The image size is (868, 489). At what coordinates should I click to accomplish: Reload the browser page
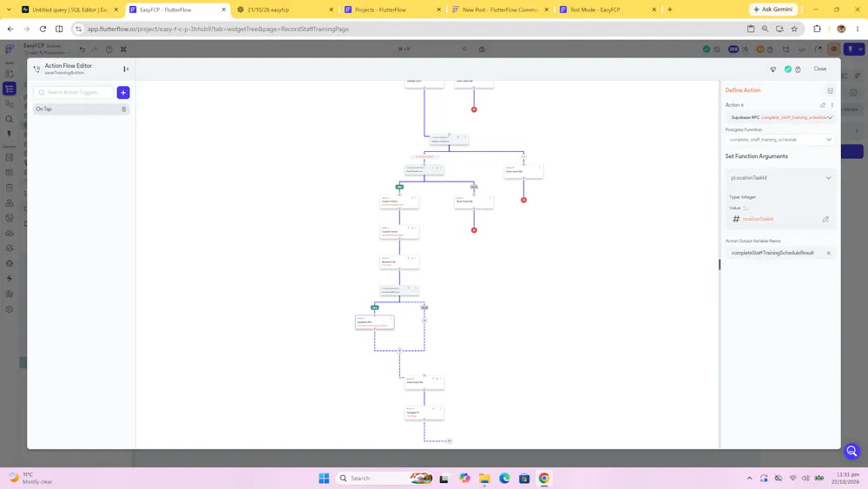pos(43,29)
